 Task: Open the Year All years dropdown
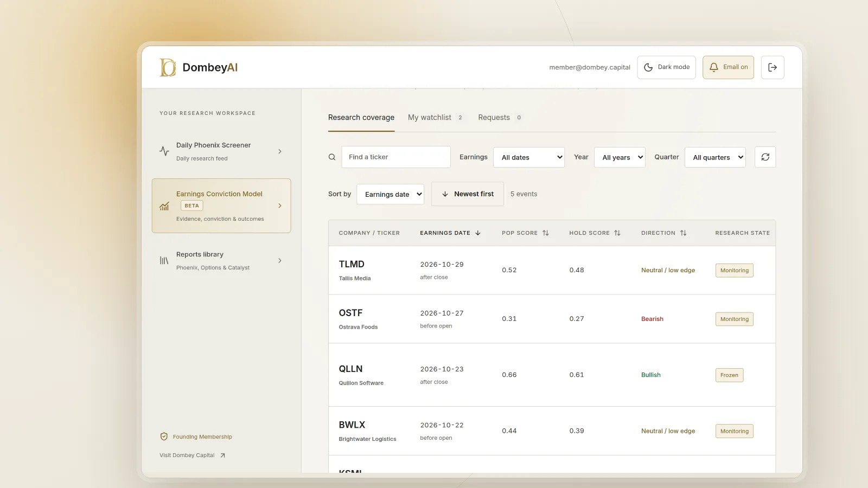620,157
